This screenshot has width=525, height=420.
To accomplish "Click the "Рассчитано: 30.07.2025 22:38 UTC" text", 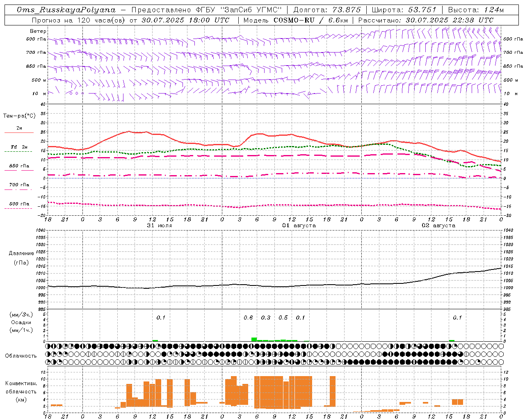I will [426, 20].
